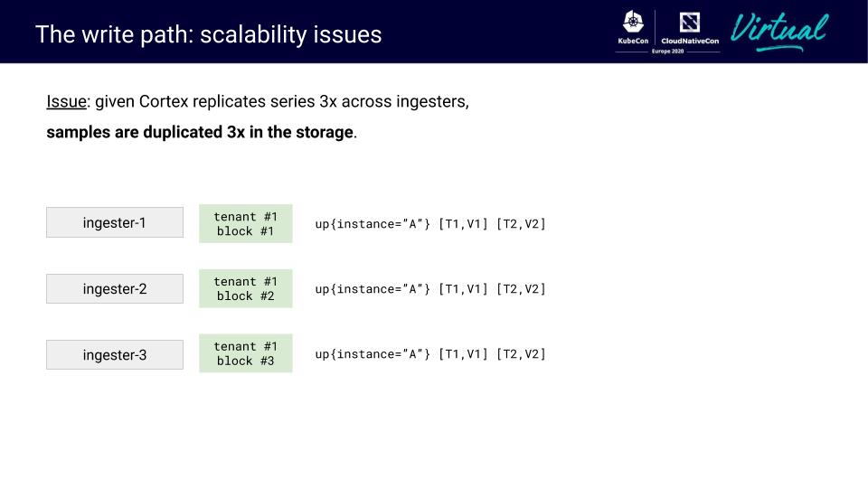868x488 pixels.
Task: Click the [T1,V1] sample in the last row
Action: click(463, 354)
